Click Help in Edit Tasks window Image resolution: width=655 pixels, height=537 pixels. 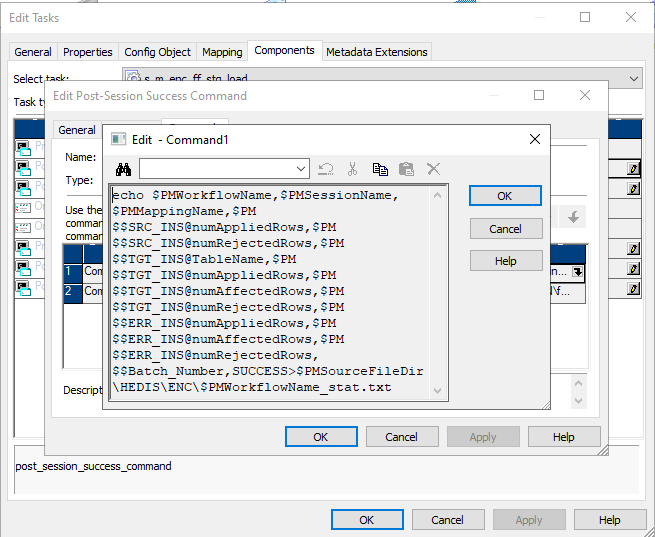tap(610, 520)
